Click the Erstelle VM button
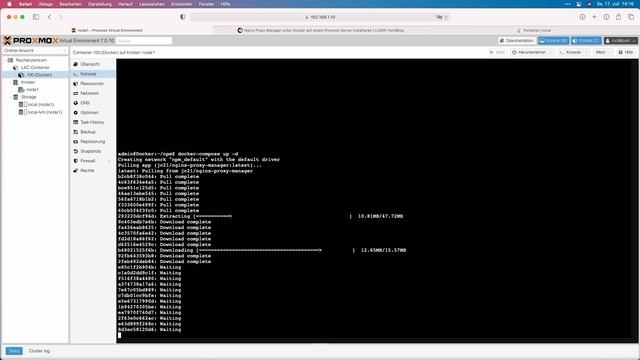Viewport: 640px width, 360px height. 553,41
